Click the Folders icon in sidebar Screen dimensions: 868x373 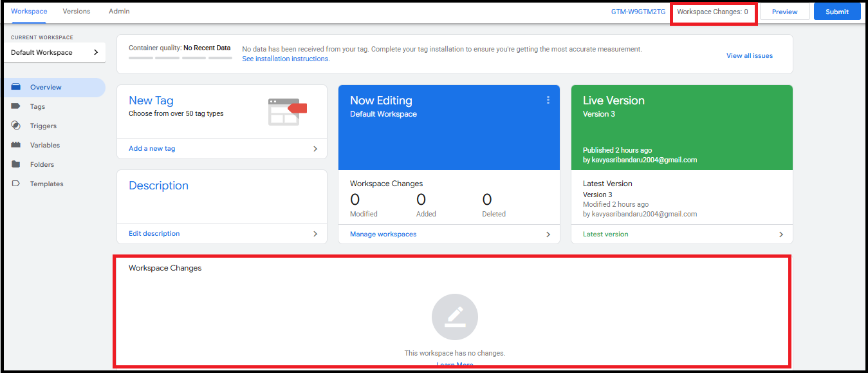[x=16, y=164]
